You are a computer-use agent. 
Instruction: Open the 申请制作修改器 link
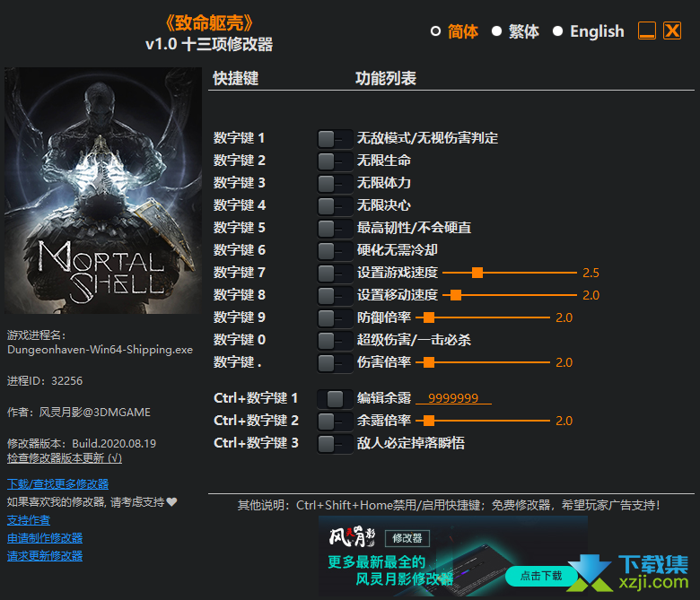click(45, 538)
